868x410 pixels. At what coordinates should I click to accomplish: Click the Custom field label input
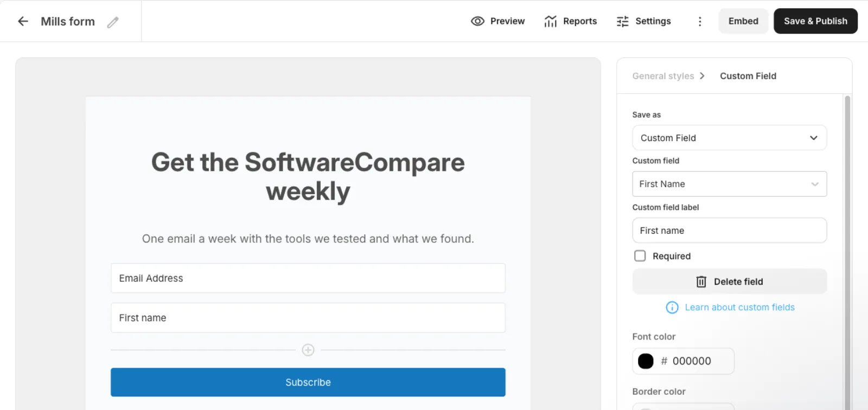coord(730,230)
